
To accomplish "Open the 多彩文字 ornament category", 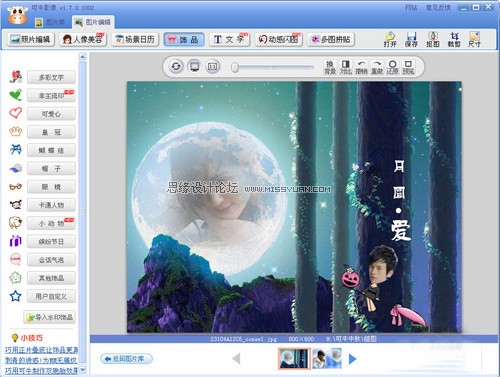I will tap(51, 78).
